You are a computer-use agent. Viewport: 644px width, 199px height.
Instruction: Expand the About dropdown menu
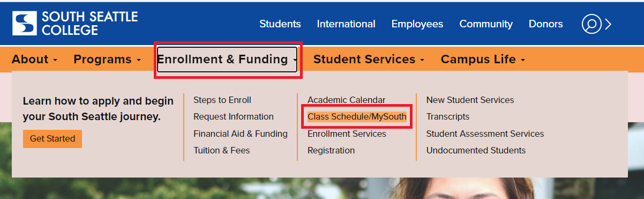(x=34, y=60)
